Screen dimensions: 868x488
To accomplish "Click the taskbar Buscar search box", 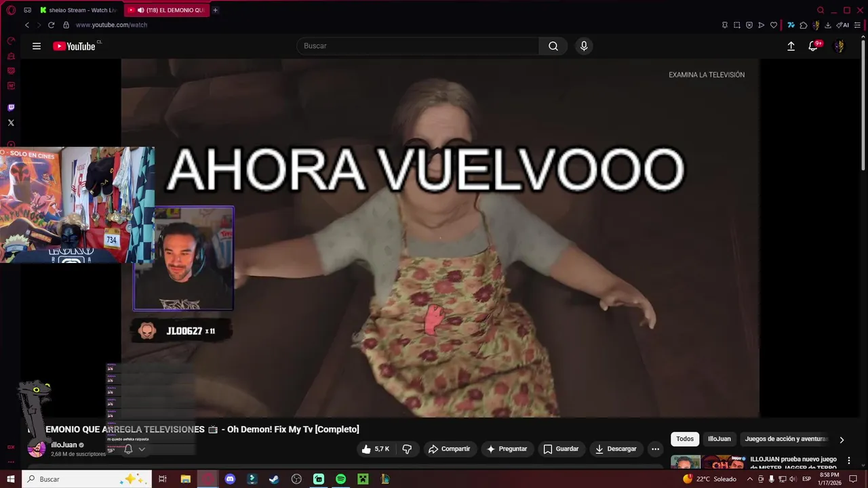I will click(87, 479).
